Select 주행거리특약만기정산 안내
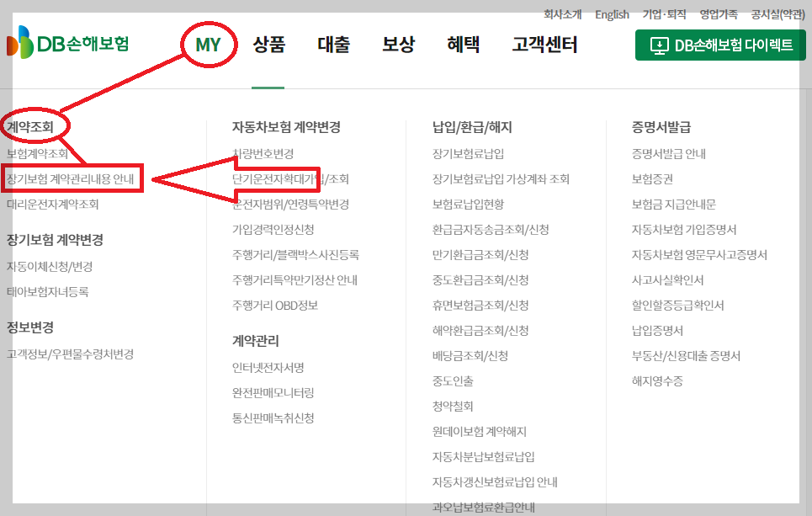The width and height of the screenshot is (812, 516). pos(295,280)
